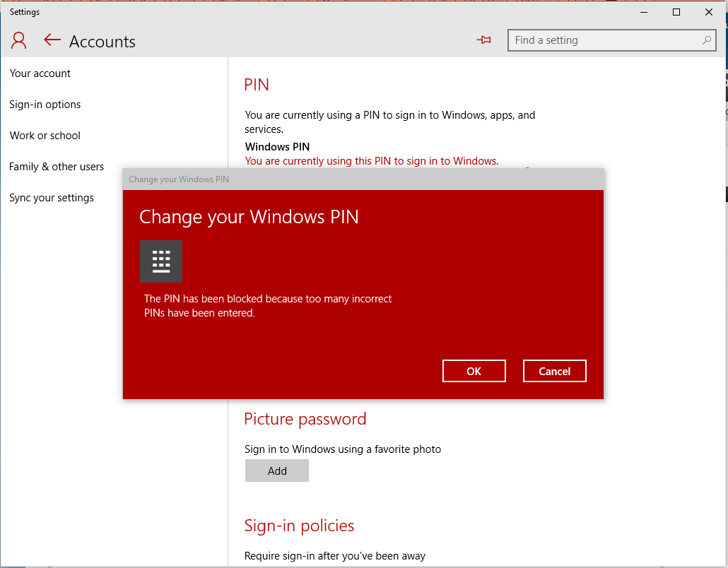The image size is (728, 568).
Task: Click the red account profile icon
Action: tap(18, 40)
